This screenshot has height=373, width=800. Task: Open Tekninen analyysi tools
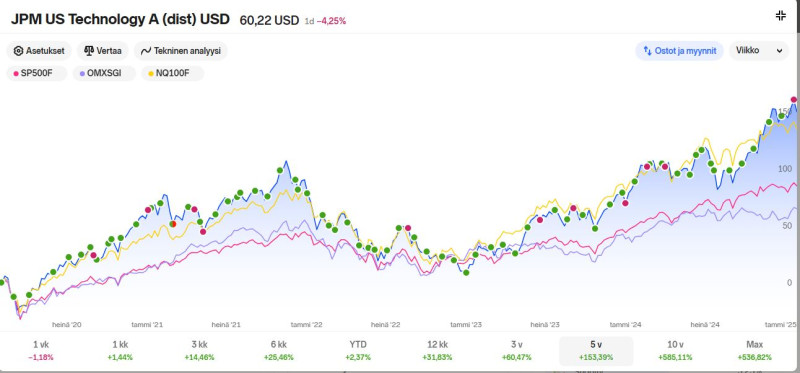(x=181, y=51)
